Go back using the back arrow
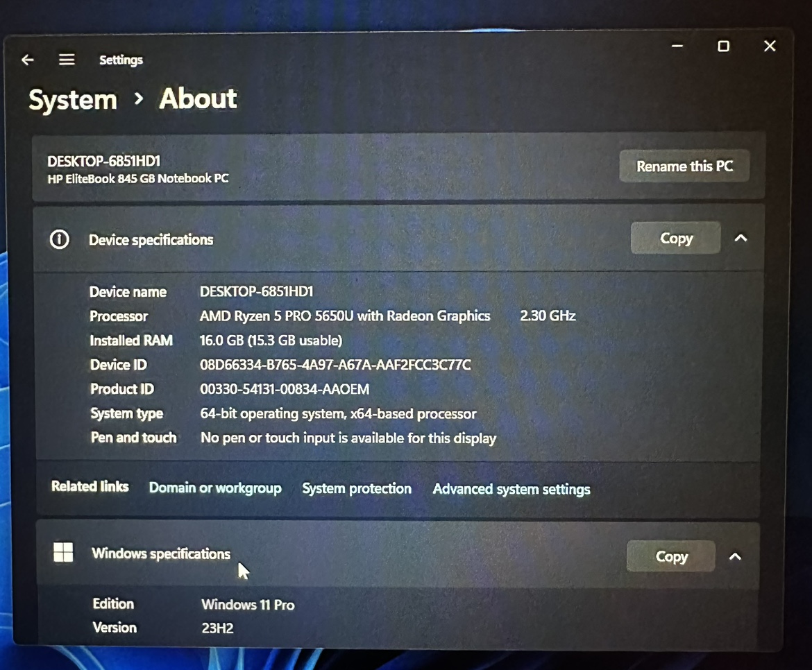Viewport: 812px width, 670px height. click(x=28, y=60)
